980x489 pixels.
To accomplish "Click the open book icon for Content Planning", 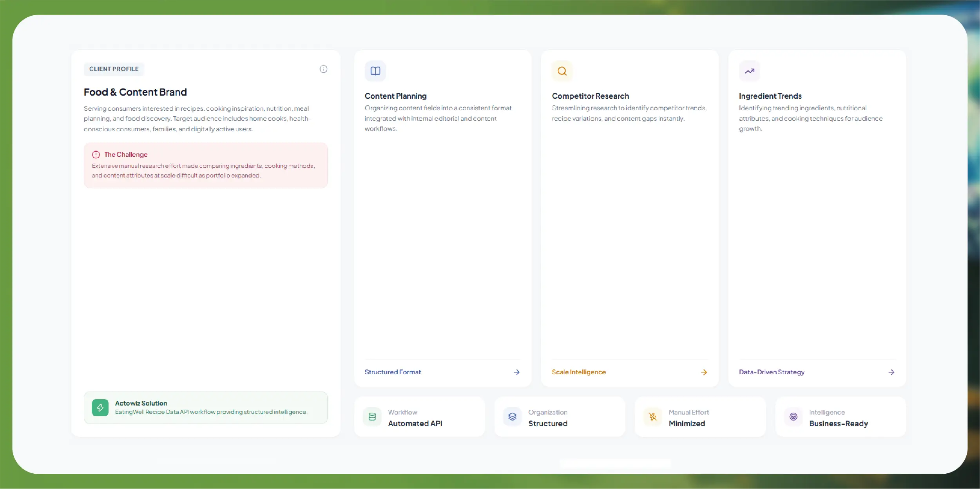I will 375,71.
